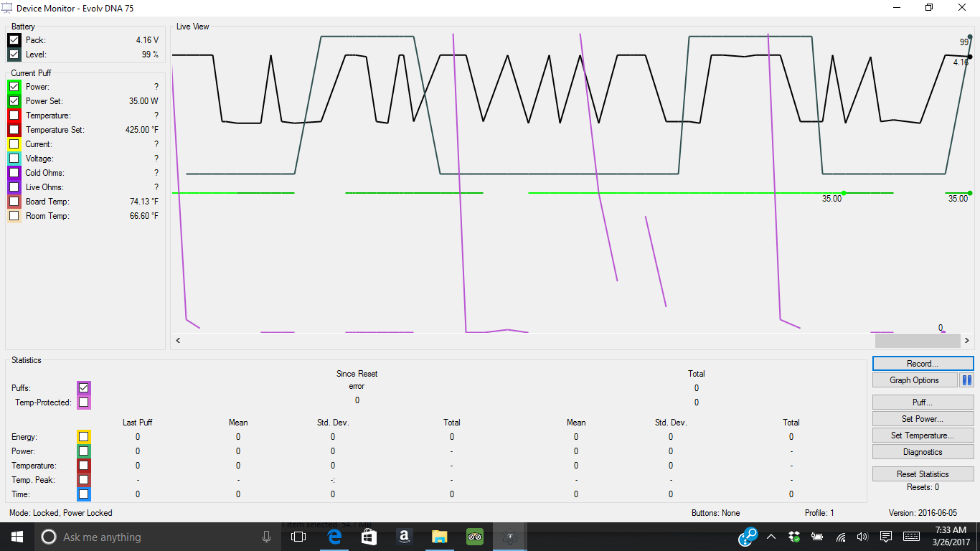
Task: Launch the Windows Store taskbar icon
Action: 369,537
